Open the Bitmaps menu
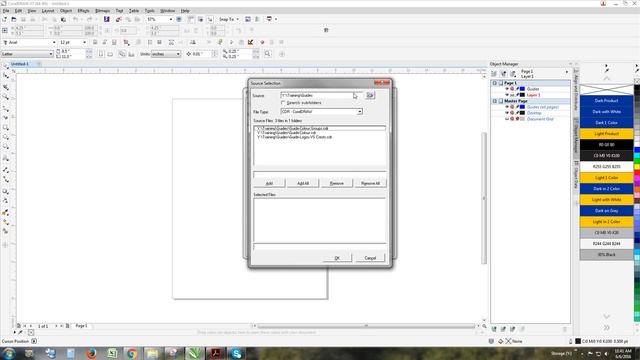Screen dimensions: 640x360 [x=102, y=11]
